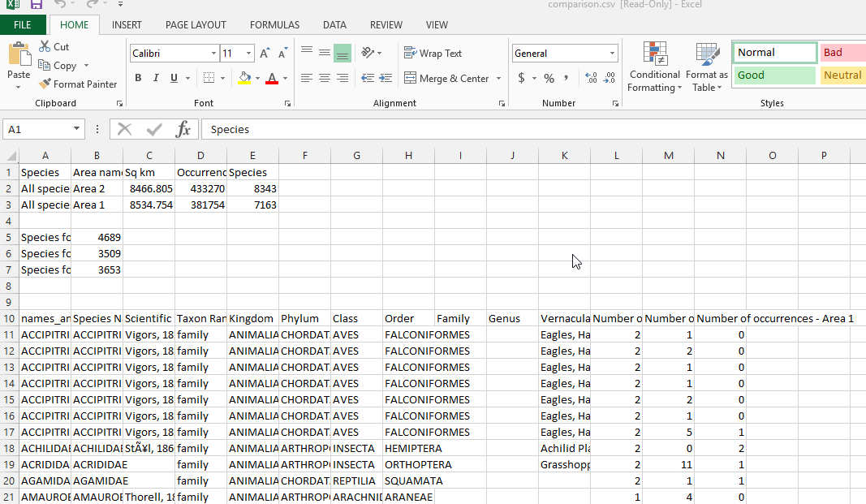The image size is (866, 504).
Task: Expand the Name Box dropdown
Action: tap(76, 129)
